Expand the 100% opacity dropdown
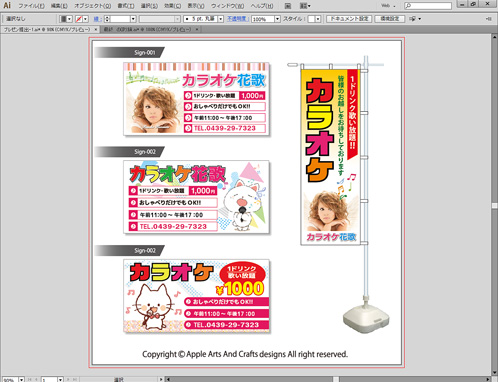This screenshot has width=498, height=382. pos(277,19)
